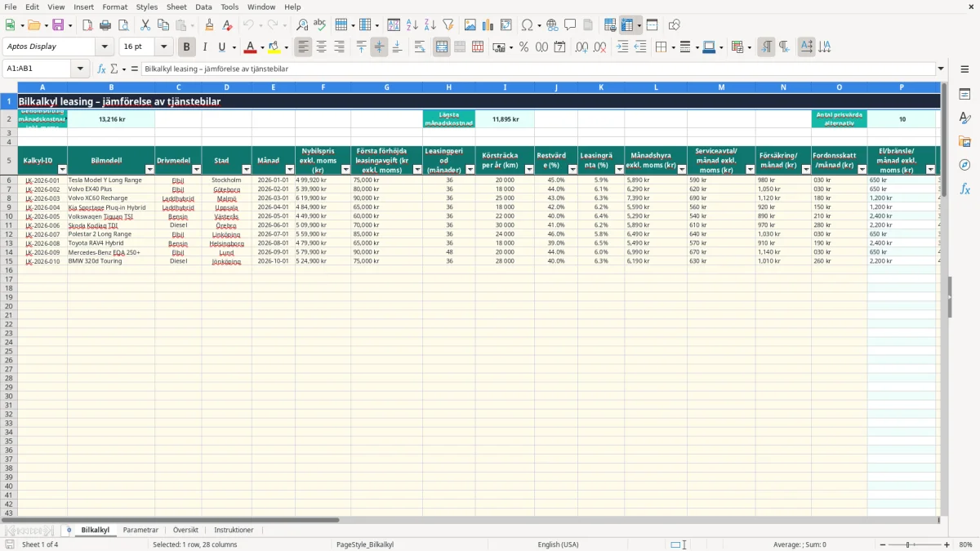
Task: Sort ascending using the toolbar icon
Action: 412,25
